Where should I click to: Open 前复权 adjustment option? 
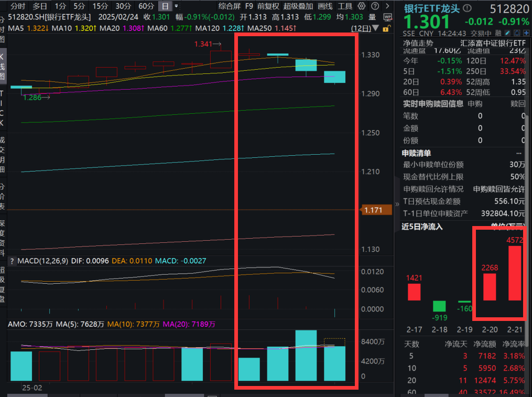click(x=268, y=6)
